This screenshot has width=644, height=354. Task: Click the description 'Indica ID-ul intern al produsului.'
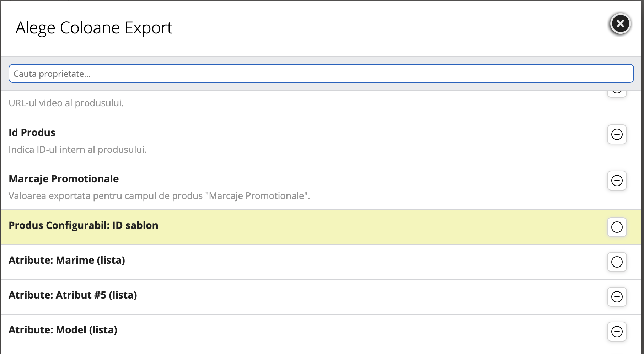pos(77,150)
